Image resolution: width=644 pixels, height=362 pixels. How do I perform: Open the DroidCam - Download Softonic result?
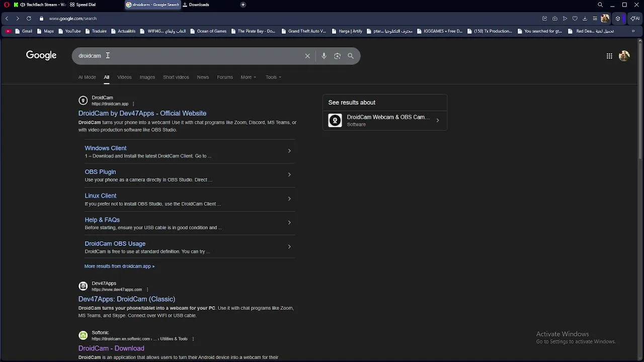(x=111, y=348)
